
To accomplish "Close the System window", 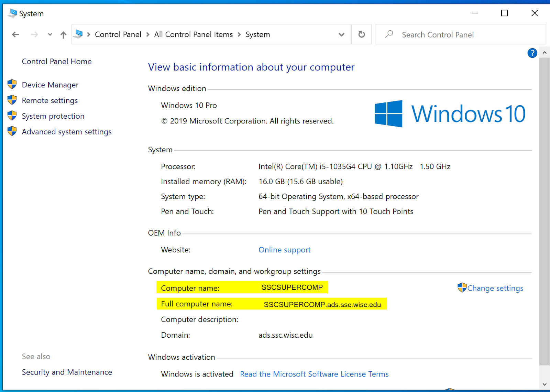I will pyautogui.click(x=535, y=13).
